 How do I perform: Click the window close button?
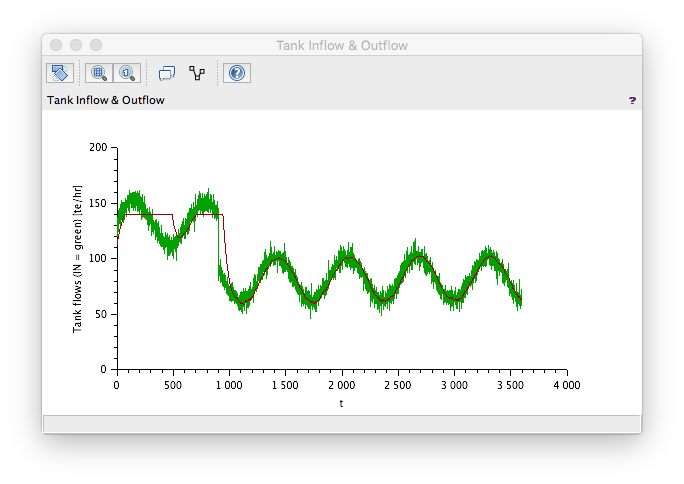[56, 45]
